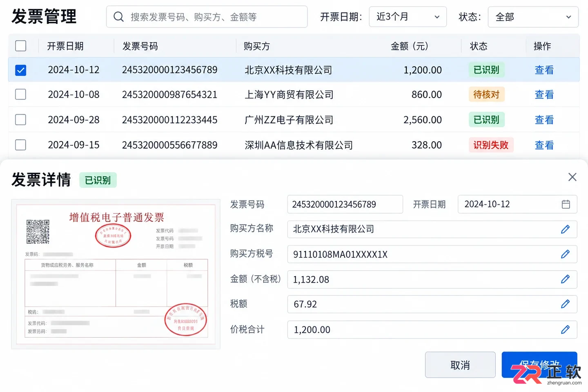The image size is (588, 392).
Task: View the 深圳AA信息技术有限公司 invoice via 查看
Action: [x=544, y=145]
